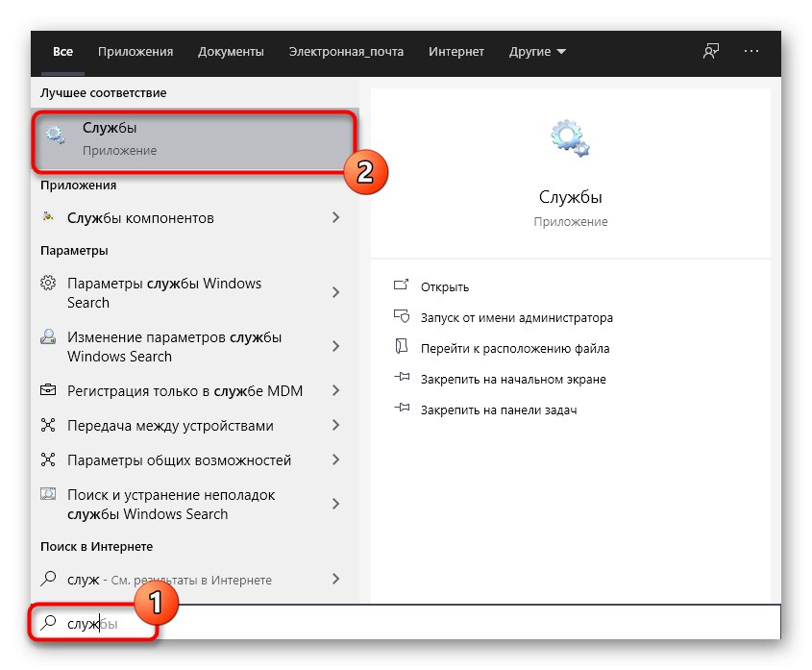Click magnifier icon next to служ web result
The image size is (812, 670).
coord(48,578)
